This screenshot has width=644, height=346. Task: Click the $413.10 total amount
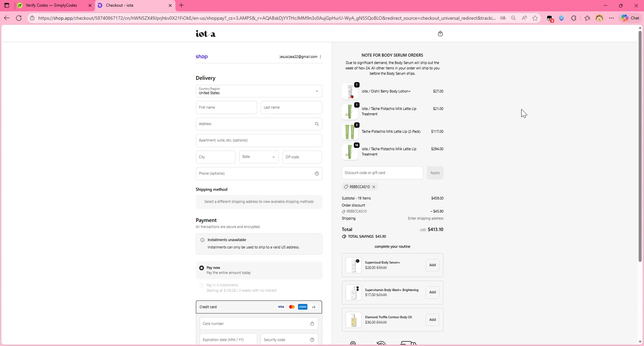coord(435,230)
